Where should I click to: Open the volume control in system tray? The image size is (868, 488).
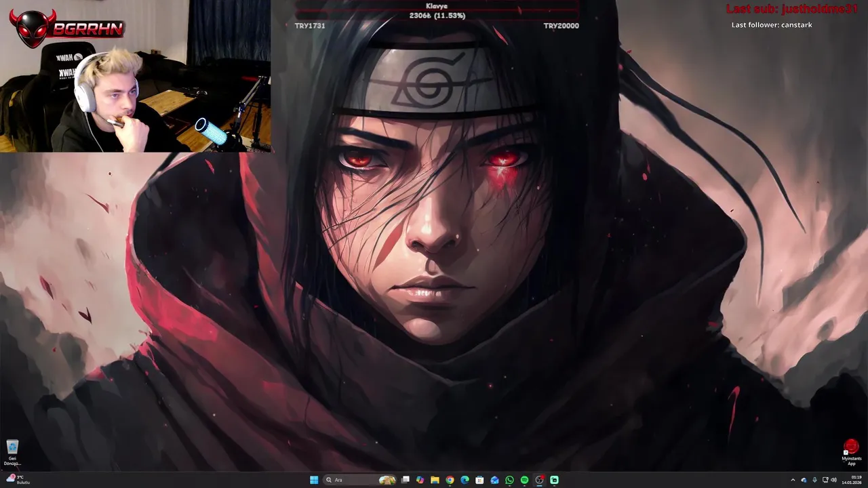tap(833, 480)
